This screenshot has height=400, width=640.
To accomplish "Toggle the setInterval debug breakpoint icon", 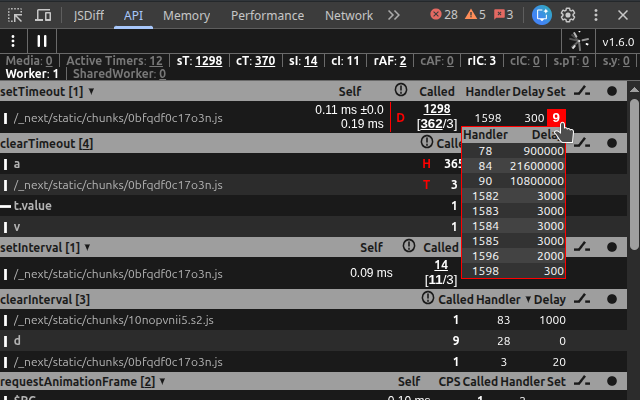I will pyautogui.click(x=582, y=247).
